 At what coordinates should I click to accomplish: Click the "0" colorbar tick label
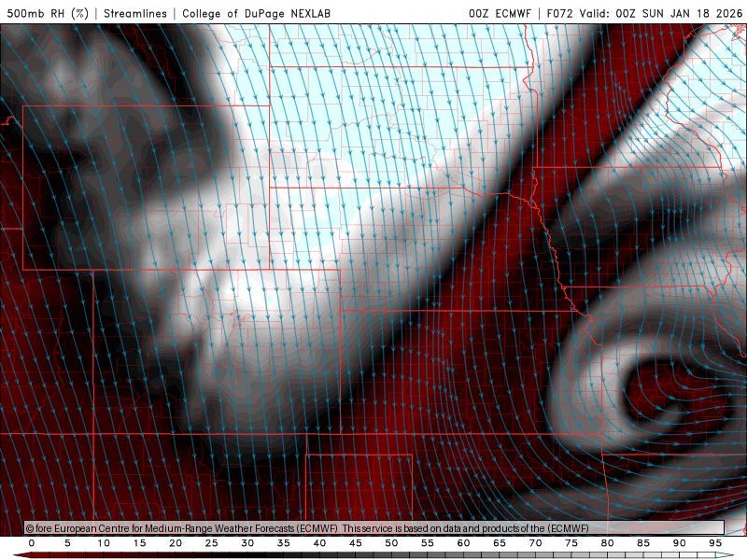32,543
